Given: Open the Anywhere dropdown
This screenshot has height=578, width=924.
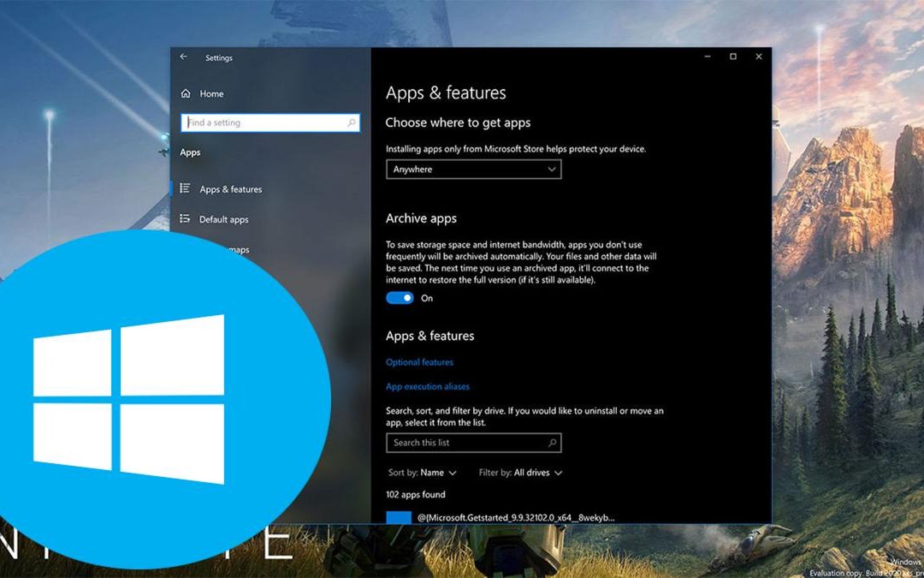Looking at the screenshot, I should tap(474, 170).
